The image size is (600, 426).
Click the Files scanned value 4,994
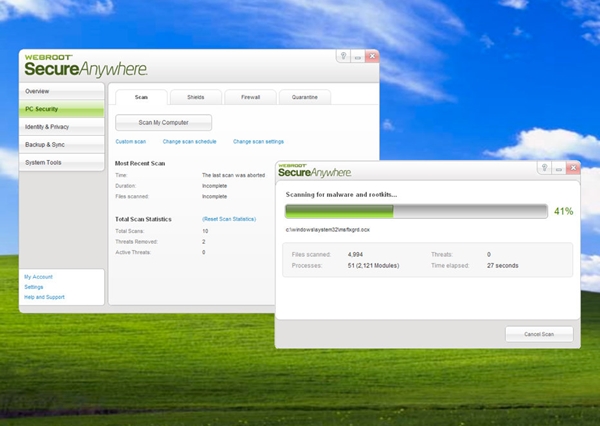coord(355,255)
